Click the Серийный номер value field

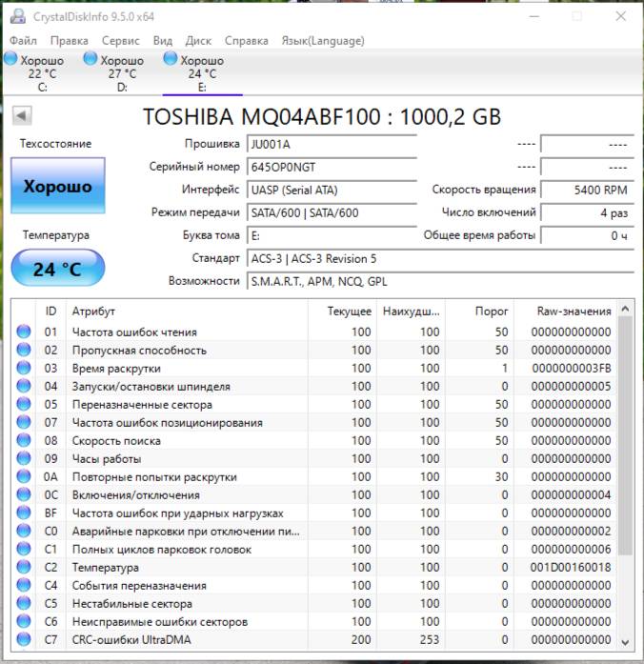point(331,166)
